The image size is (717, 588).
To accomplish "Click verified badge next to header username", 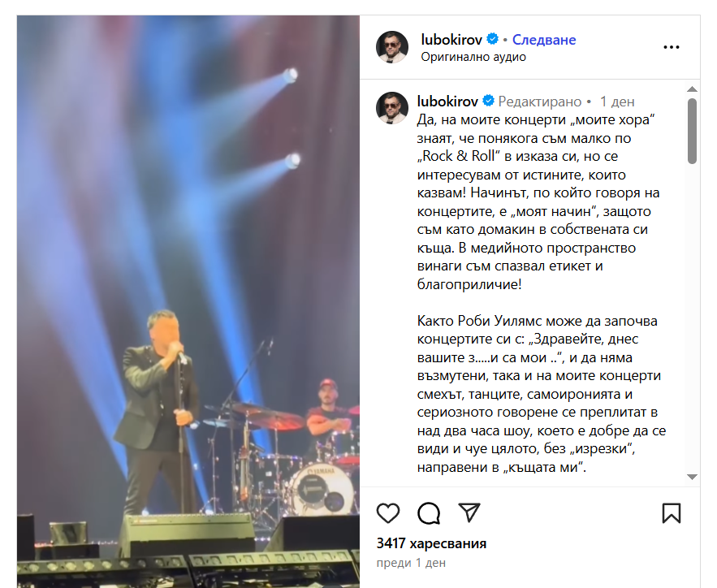I will (492, 39).
